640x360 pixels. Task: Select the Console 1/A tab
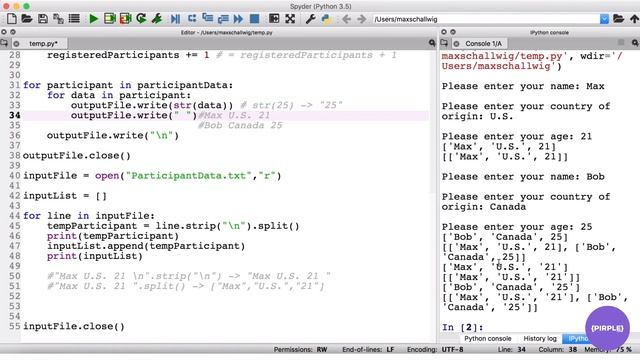click(483, 44)
